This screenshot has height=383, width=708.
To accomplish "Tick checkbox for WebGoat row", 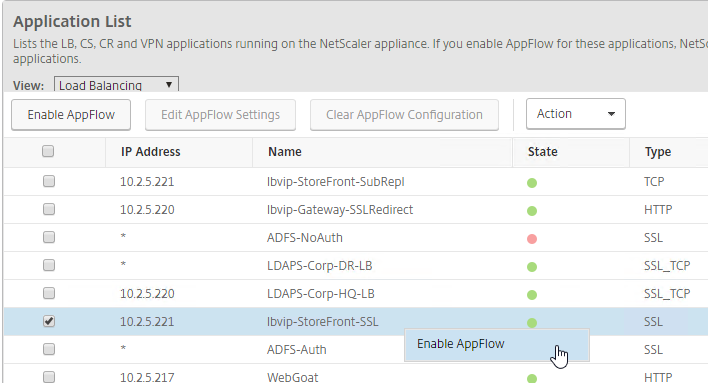I will pos(49,377).
